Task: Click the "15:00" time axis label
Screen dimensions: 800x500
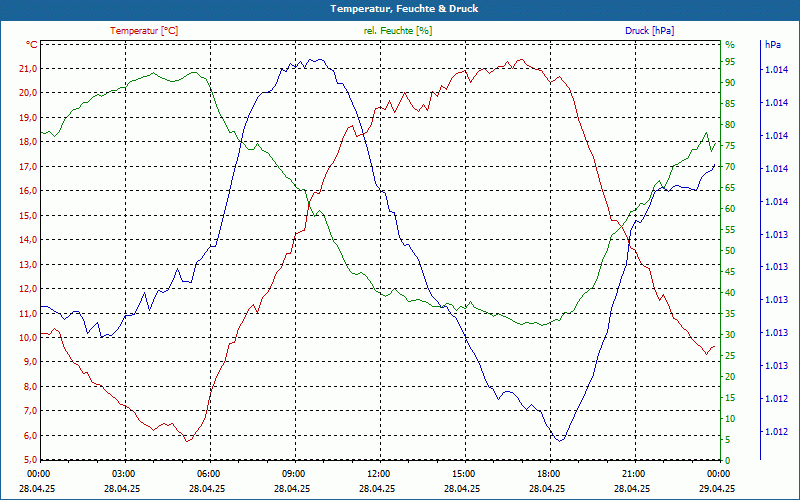Action: pyautogui.click(x=463, y=474)
